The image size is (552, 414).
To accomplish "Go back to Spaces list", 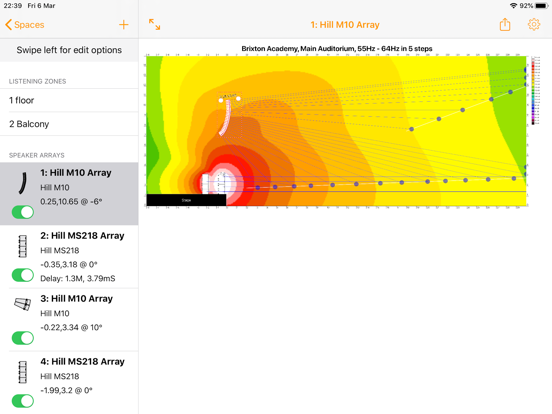I will click(x=25, y=25).
